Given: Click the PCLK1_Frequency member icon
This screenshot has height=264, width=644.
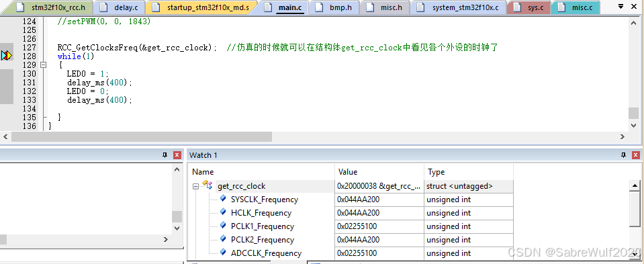Looking at the screenshot, I should [x=223, y=226].
